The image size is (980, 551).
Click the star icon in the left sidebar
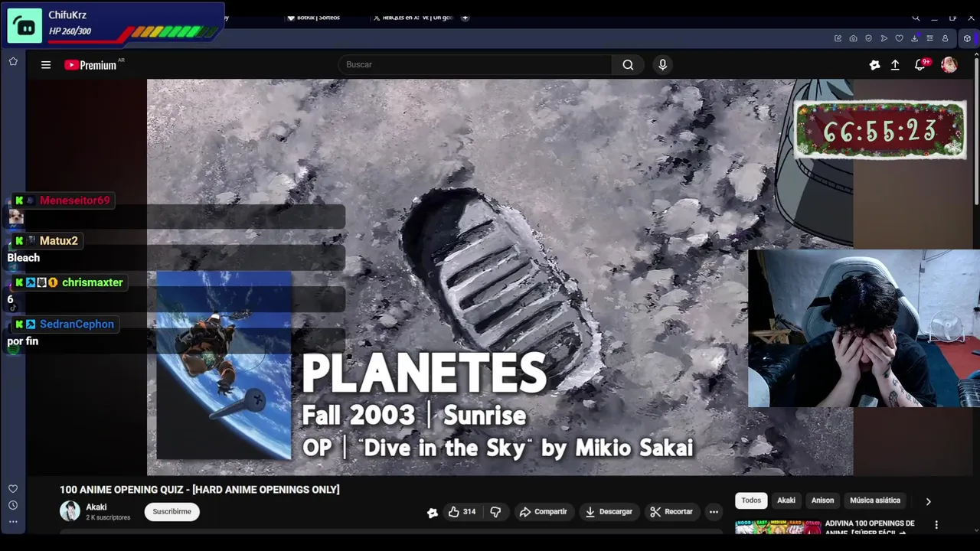13,61
